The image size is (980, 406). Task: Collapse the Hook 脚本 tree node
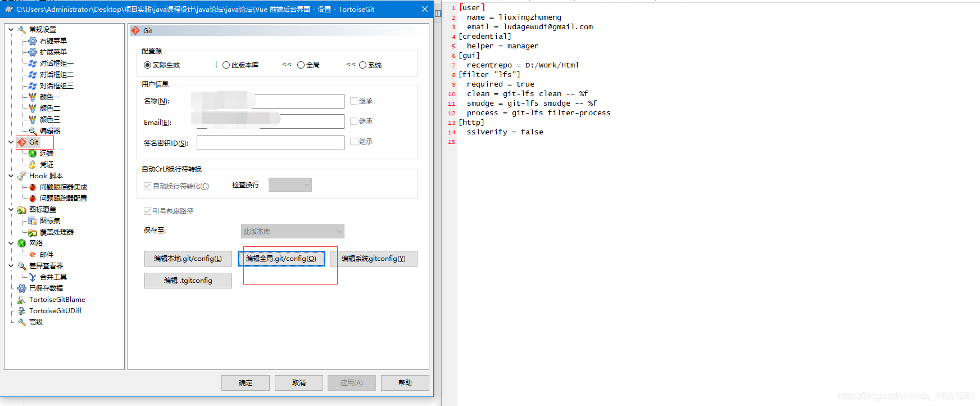point(11,176)
